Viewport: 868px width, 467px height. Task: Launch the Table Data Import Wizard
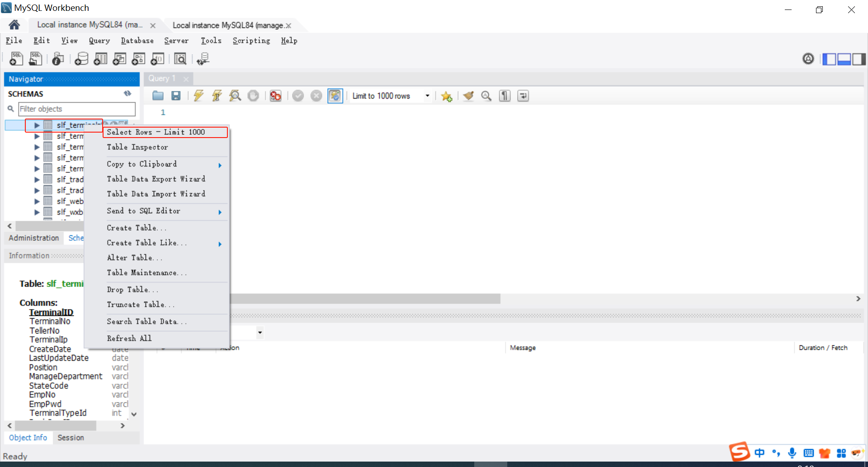tap(157, 194)
